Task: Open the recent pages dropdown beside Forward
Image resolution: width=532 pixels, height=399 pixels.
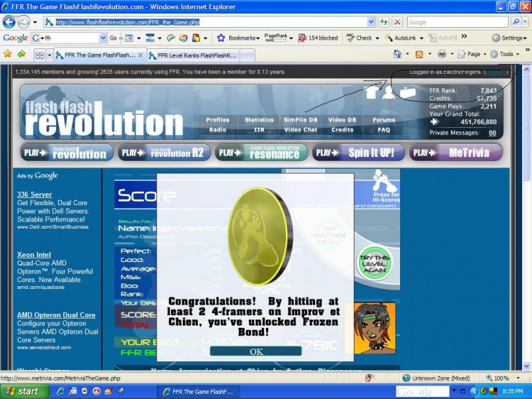Action: [x=35, y=23]
